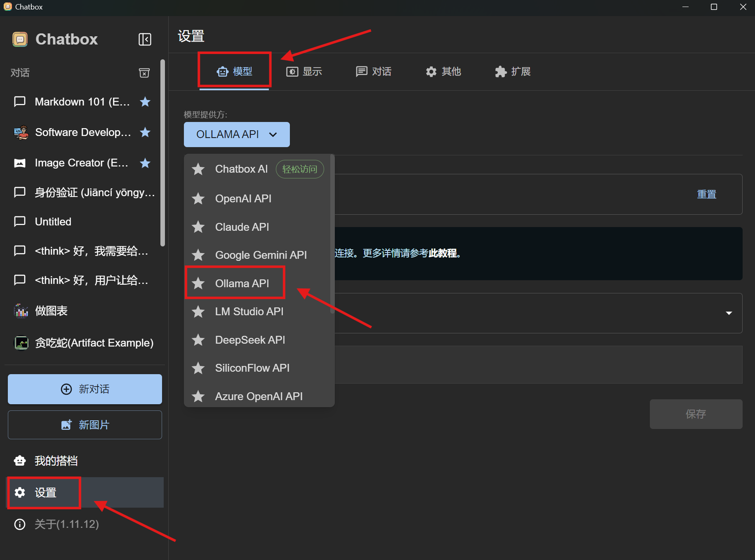The height and width of the screenshot is (560, 755).
Task: Click the 保存 save button
Action: click(x=696, y=414)
